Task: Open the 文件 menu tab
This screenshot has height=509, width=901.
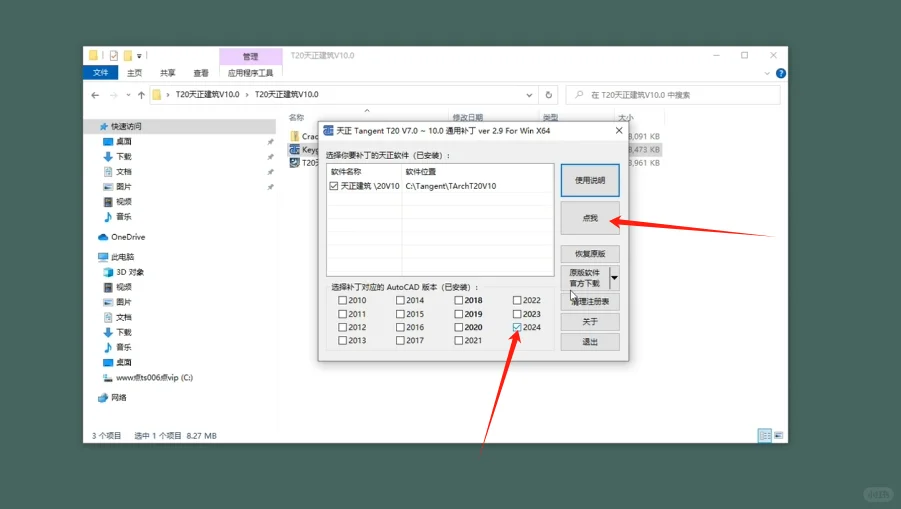Action: (101, 73)
